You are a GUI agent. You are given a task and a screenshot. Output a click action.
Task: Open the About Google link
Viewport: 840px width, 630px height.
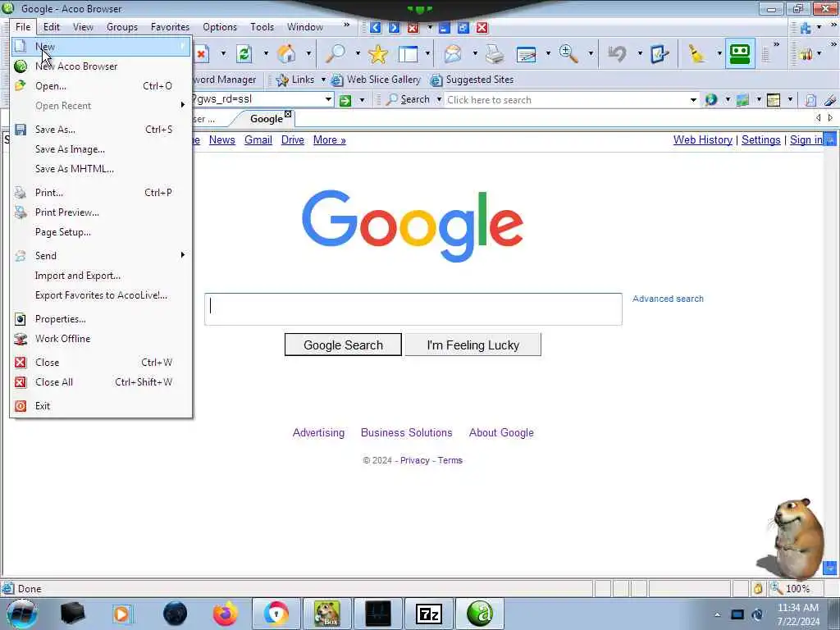(x=501, y=433)
